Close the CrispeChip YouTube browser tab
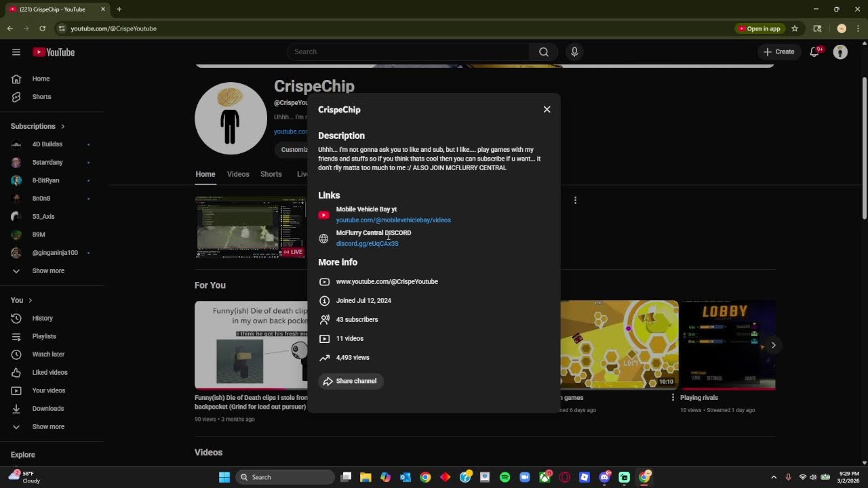Image resolution: width=868 pixels, height=488 pixels. tap(103, 9)
